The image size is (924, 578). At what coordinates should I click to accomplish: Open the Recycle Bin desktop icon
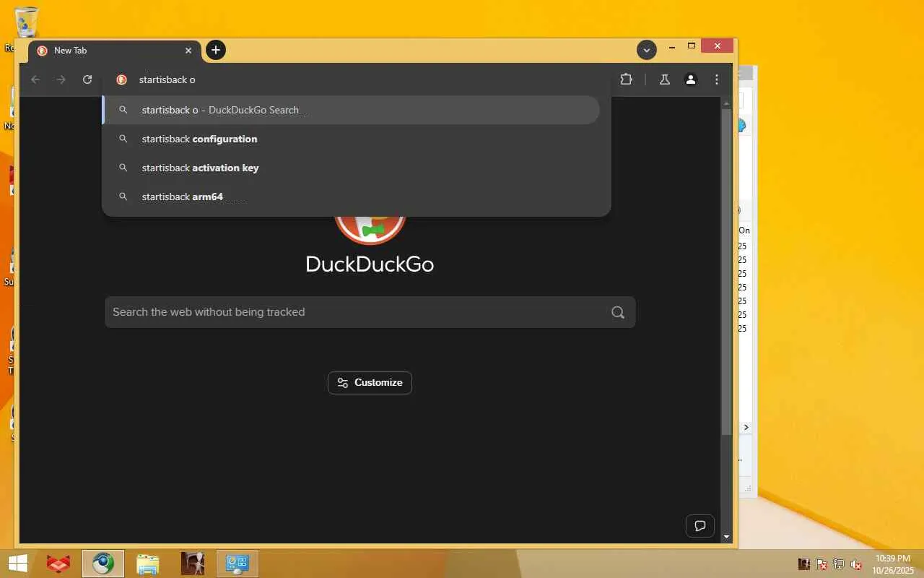coord(26,22)
